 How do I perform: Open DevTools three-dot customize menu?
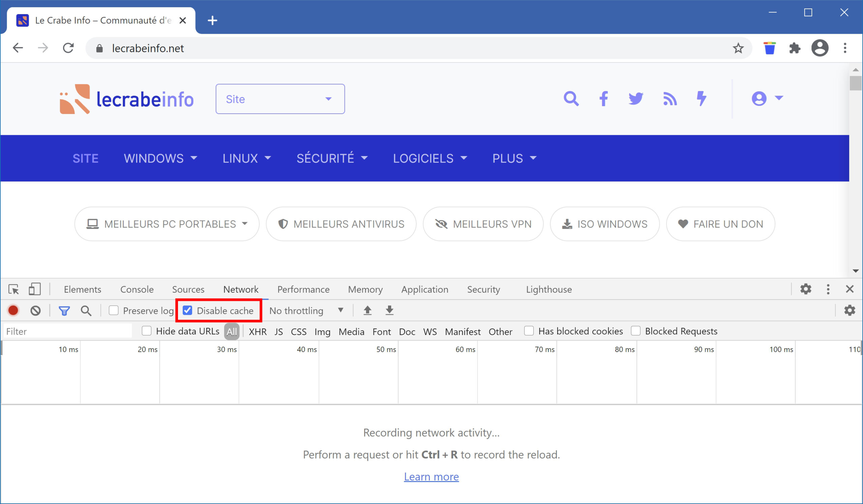tap(828, 289)
